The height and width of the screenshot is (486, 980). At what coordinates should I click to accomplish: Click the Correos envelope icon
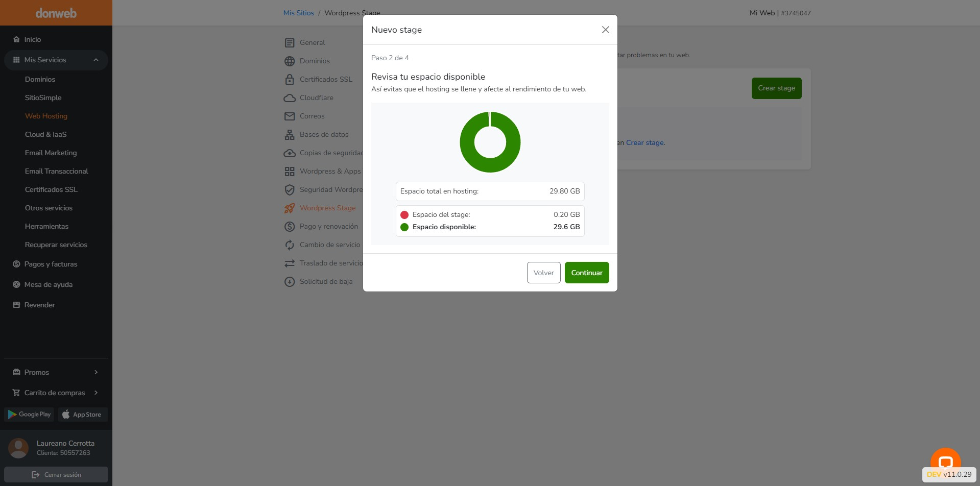pyautogui.click(x=290, y=116)
